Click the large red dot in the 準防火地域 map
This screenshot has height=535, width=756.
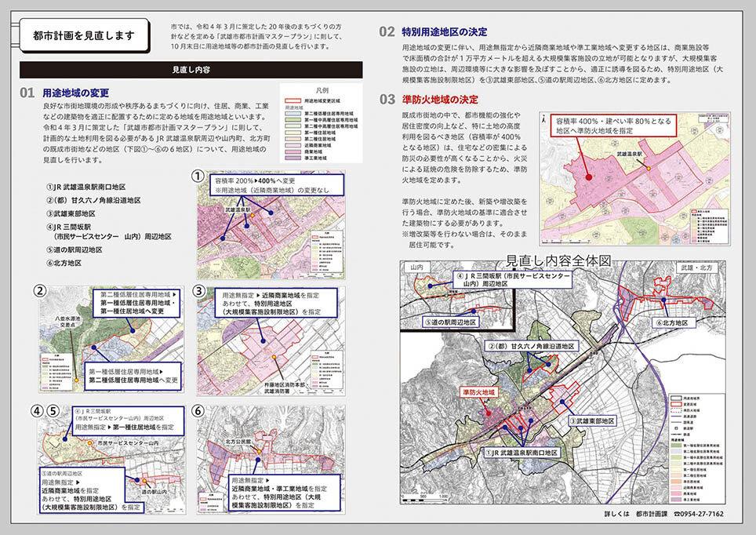(588, 177)
